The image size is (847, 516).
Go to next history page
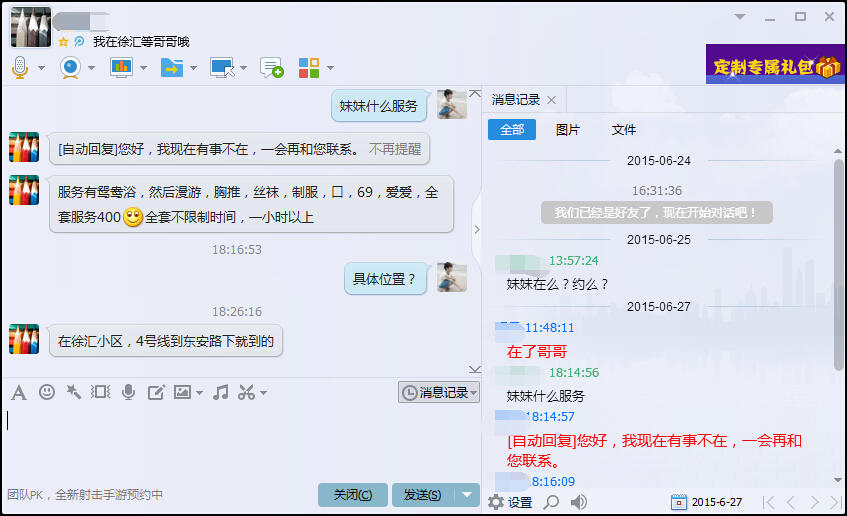pyautogui.click(x=814, y=502)
